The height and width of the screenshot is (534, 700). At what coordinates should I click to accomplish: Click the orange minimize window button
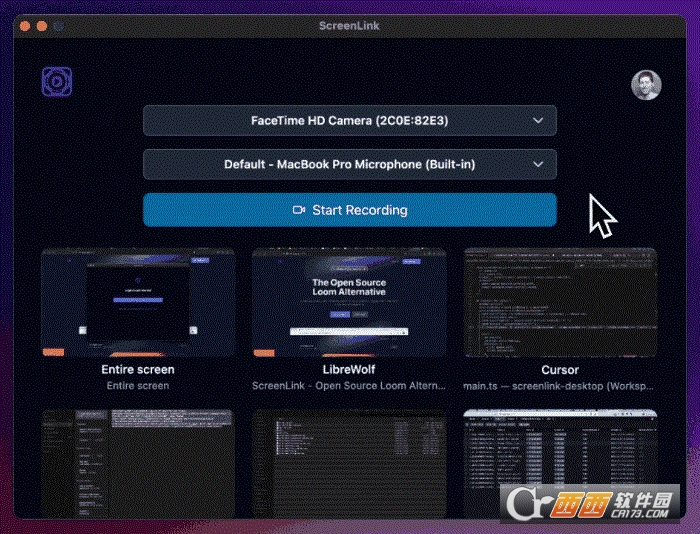42,26
